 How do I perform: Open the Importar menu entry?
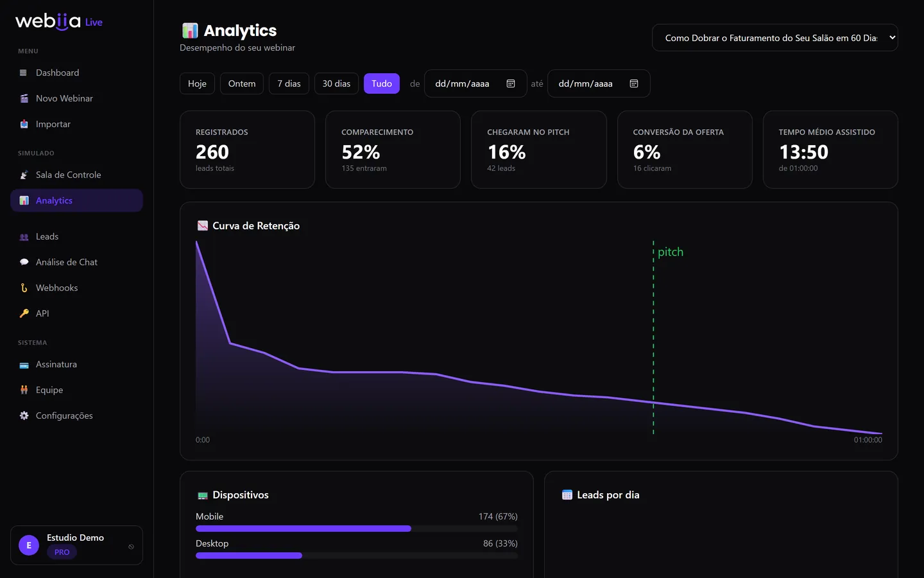[x=76, y=124]
